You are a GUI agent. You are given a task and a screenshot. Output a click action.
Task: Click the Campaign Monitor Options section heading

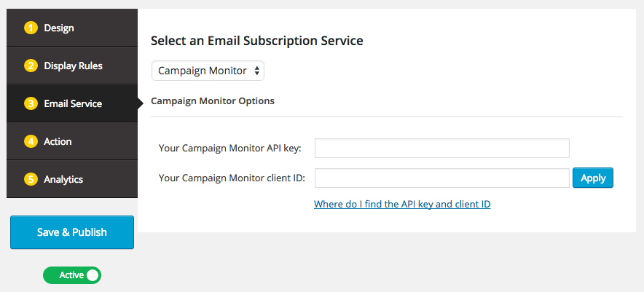click(x=213, y=101)
